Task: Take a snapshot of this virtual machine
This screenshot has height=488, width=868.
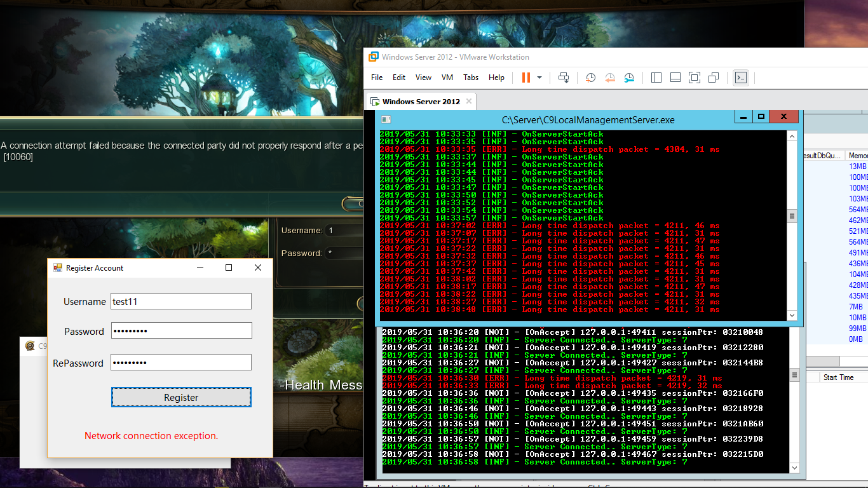Action: pyautogui.click(x=590, y=78)
